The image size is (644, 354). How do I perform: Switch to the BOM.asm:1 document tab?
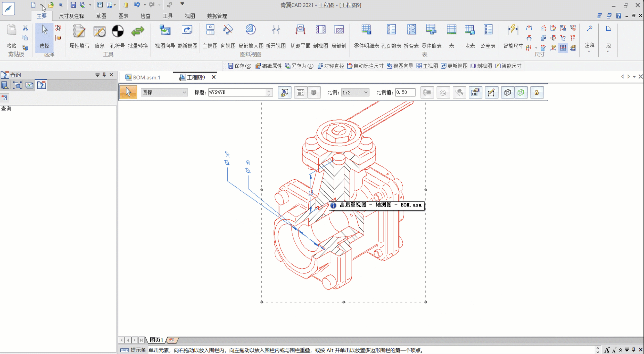click(x=143, y=77)
